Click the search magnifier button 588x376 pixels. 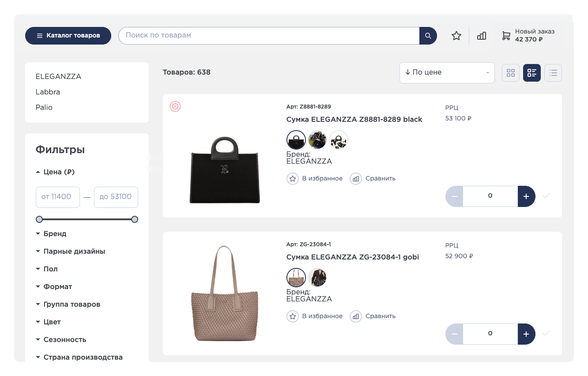click(x=428, y=36)
